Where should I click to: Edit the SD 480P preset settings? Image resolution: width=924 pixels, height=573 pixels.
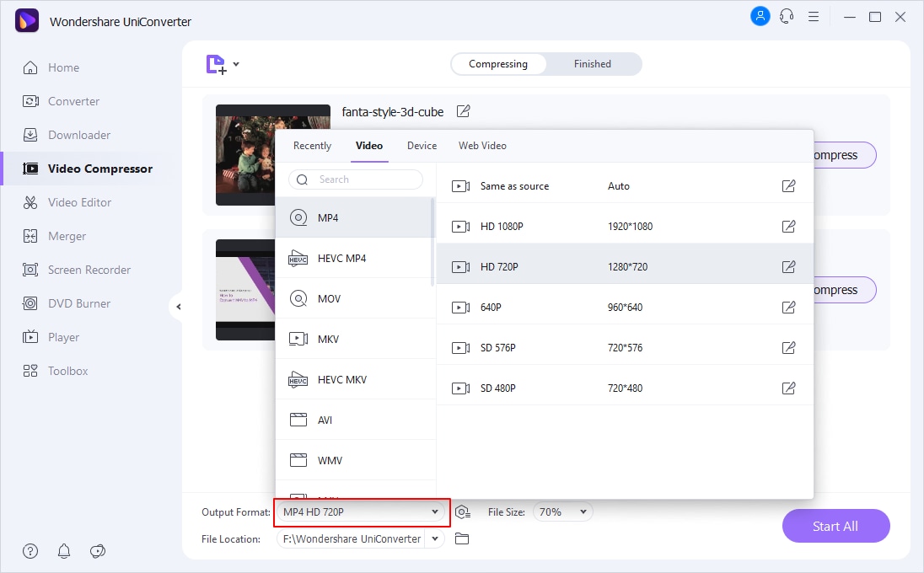click(x=788, y=388)
